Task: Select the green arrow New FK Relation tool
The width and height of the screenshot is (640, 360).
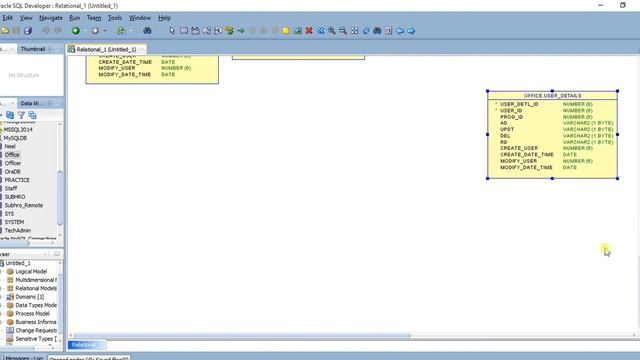Action: click(x=241, y=31)
